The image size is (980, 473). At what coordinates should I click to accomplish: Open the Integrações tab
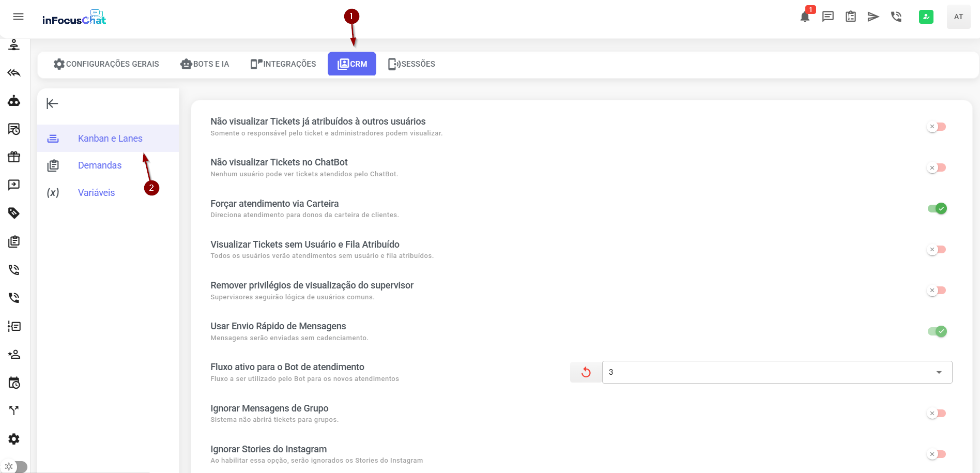pyautogui.click(x=283, y=64)
